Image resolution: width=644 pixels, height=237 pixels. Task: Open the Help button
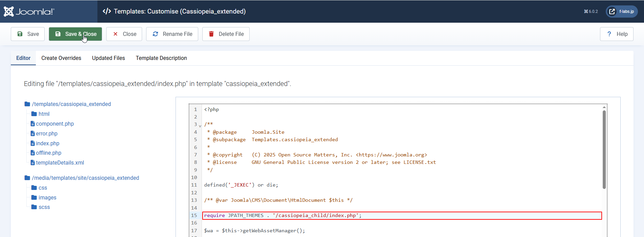(x=617, y=34)
